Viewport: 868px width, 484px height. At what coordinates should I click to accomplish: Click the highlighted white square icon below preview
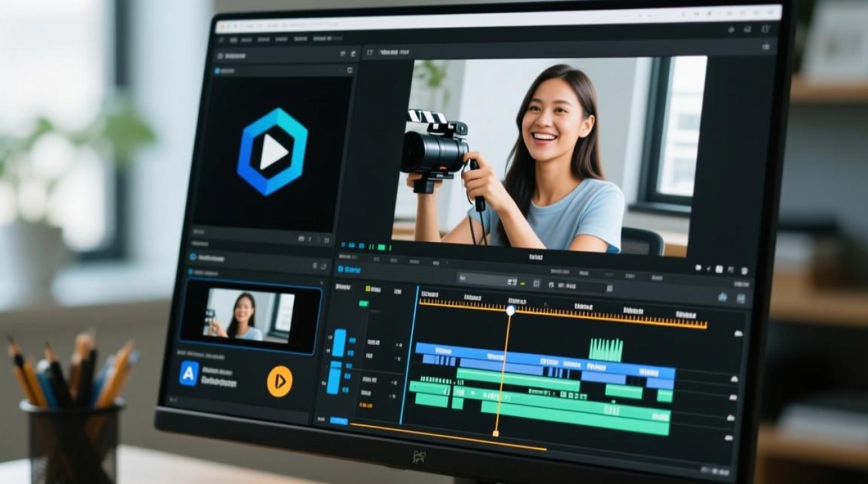(718, 268)
